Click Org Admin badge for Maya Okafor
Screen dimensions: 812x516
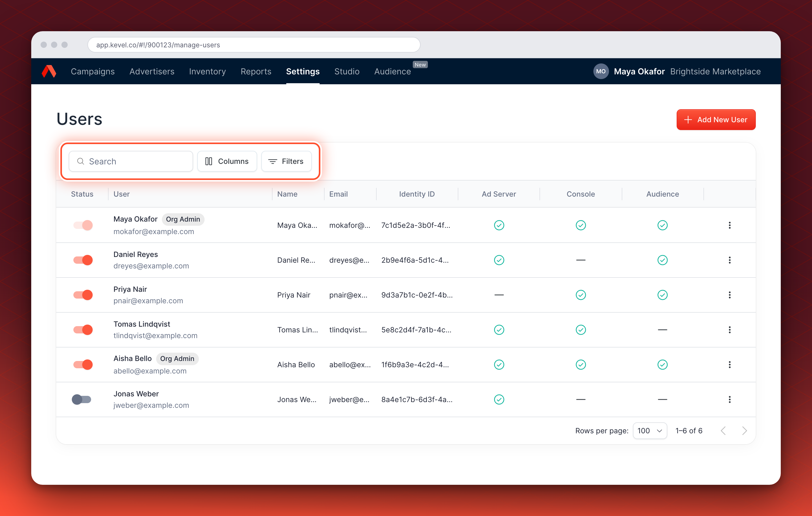tap(183, 219)
